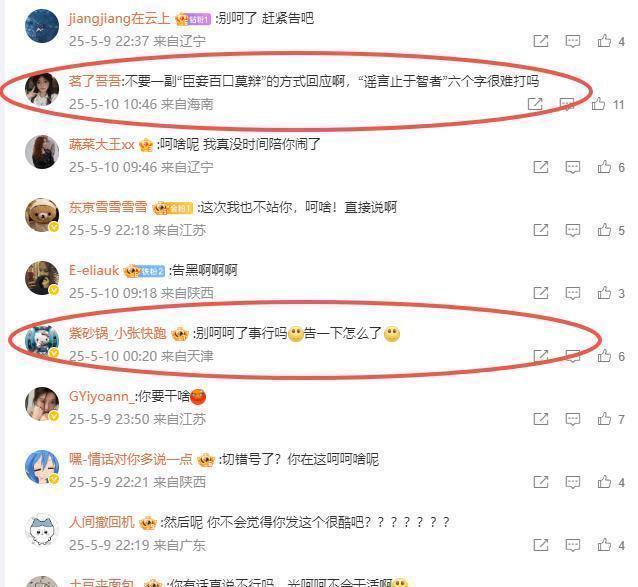Open 蔬菜大王xx username link
This screenshot has width=638, height=587.
102,144
